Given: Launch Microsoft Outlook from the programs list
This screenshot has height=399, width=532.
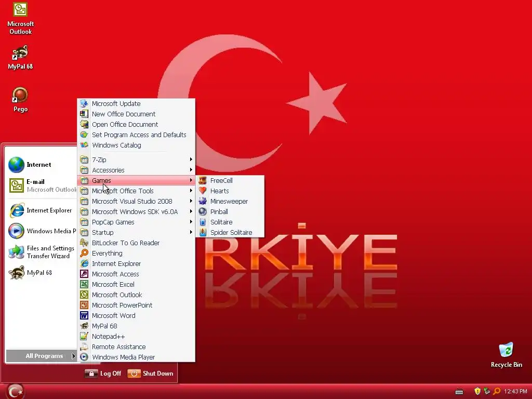Looking at the screenshot, I should (136, 295).
